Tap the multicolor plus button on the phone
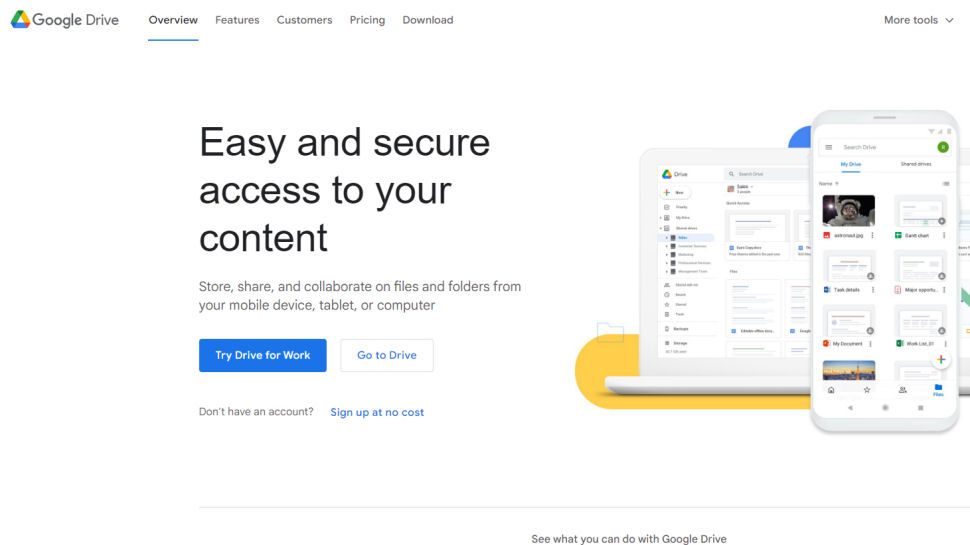970x545 pixels. [941, 359]
